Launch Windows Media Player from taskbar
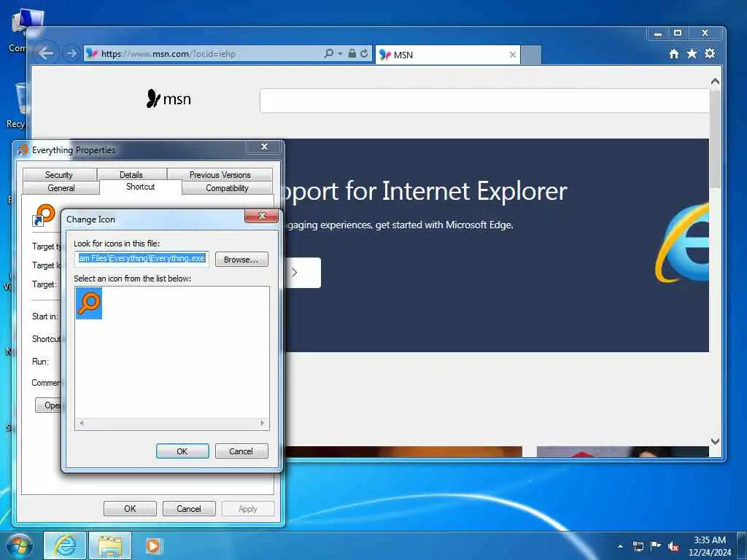Screen dimensions: 747x560 [x=154, y=545]
